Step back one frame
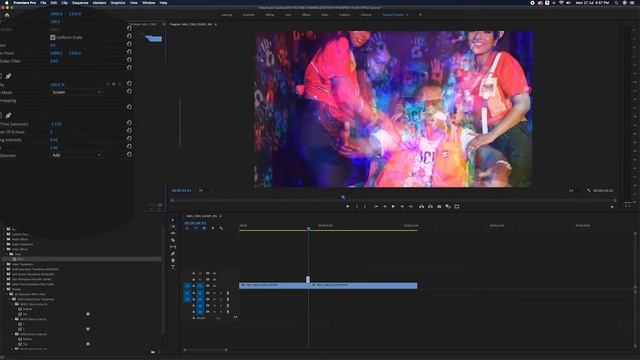Screen dimensions: 640x360 [384, 207]
